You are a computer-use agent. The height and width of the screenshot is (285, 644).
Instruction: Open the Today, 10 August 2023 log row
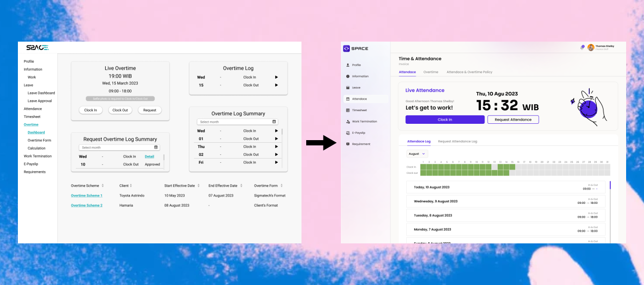[x=506, y=187]
